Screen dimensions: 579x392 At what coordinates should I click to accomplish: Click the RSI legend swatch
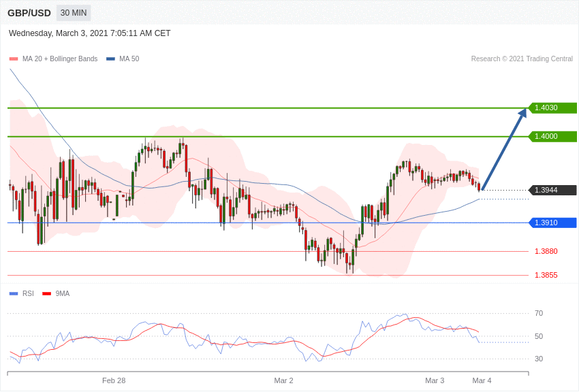point(14,293)
